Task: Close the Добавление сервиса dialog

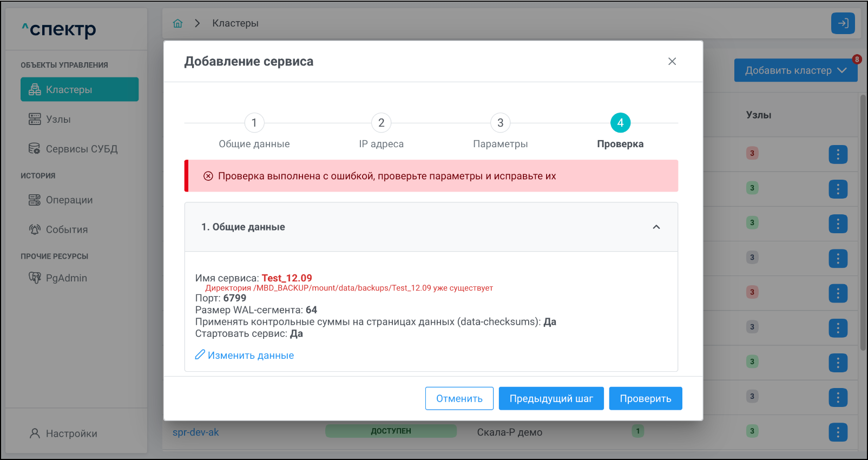Action: (x=672, y=61)
